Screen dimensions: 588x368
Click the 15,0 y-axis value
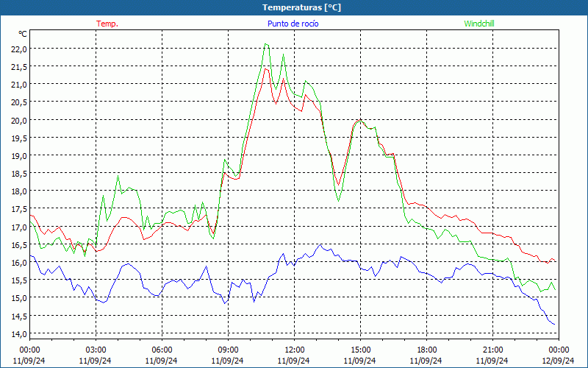click(x=20, y=298)
